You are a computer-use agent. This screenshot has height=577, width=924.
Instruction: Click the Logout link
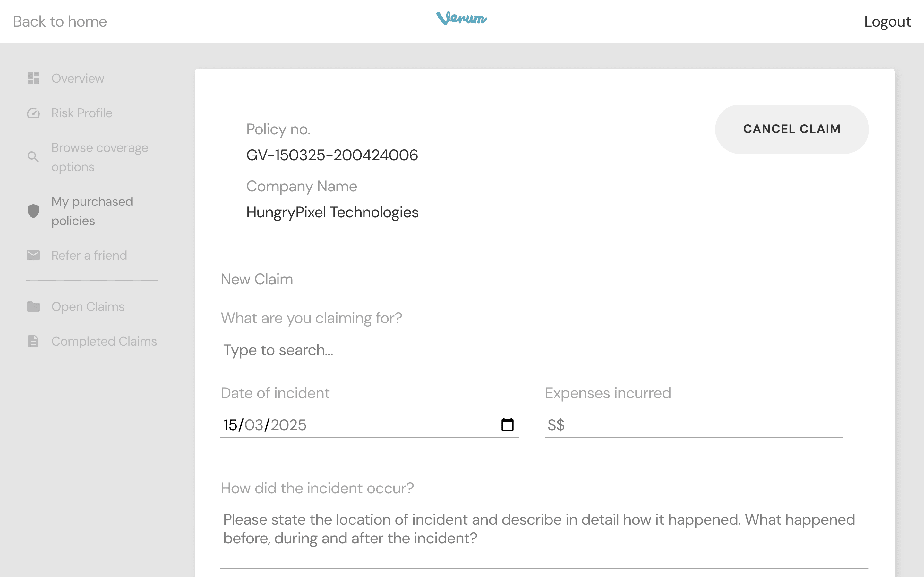point(887,21)
